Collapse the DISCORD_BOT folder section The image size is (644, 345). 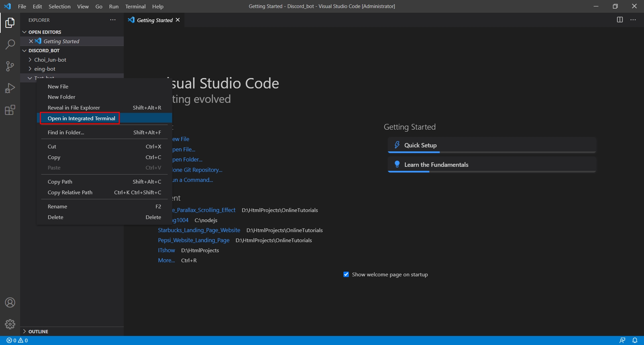pos(24,51)
